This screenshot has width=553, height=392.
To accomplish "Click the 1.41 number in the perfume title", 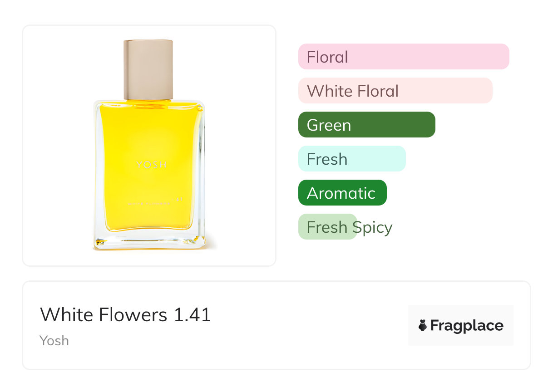I will pos(193,315).
